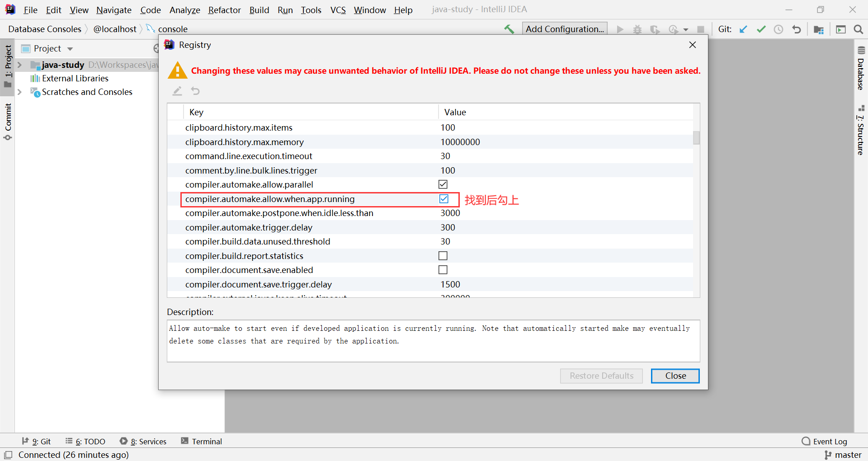This screenshot has width=868, height=461.
Task: Click the Search Everywhere magnifier icon
Action: click(x=858, y=29)
